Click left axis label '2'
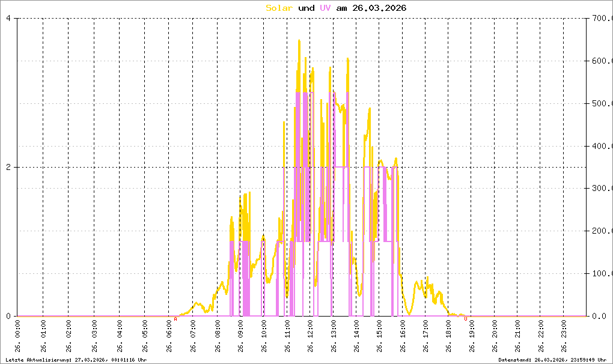 pos(8,167)
